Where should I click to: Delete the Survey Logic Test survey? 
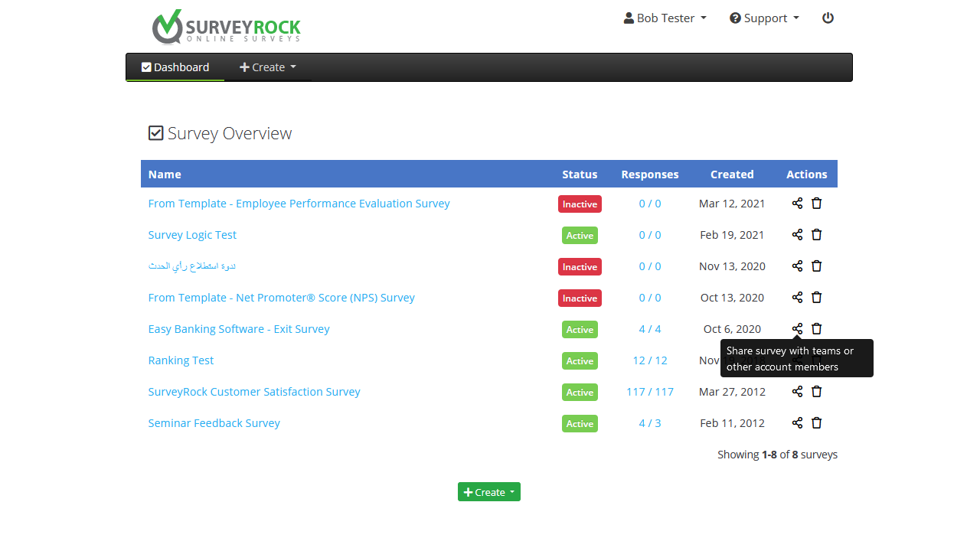pos(816,235)
